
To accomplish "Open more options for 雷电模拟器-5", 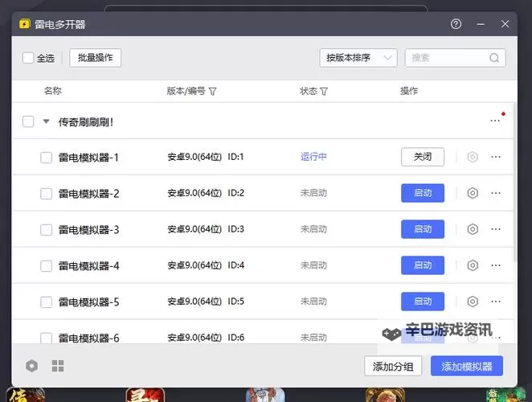I will tap(496, 301).
